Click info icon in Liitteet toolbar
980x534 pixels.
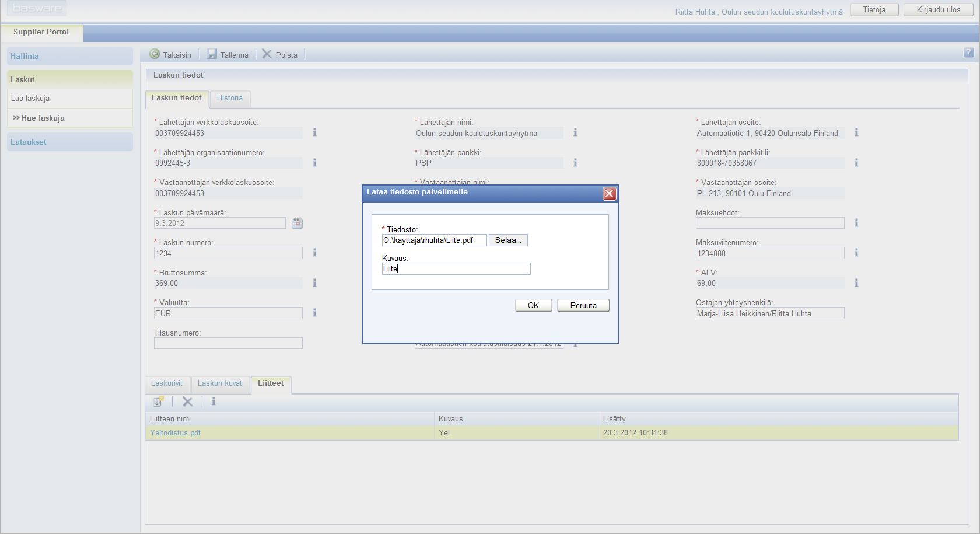pos(213,402)
